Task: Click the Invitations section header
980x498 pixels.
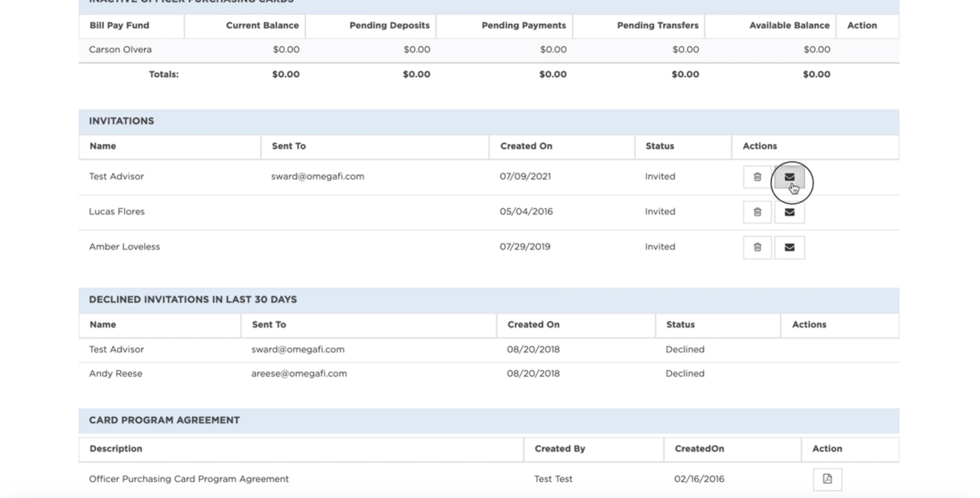Action: point(489,121)
